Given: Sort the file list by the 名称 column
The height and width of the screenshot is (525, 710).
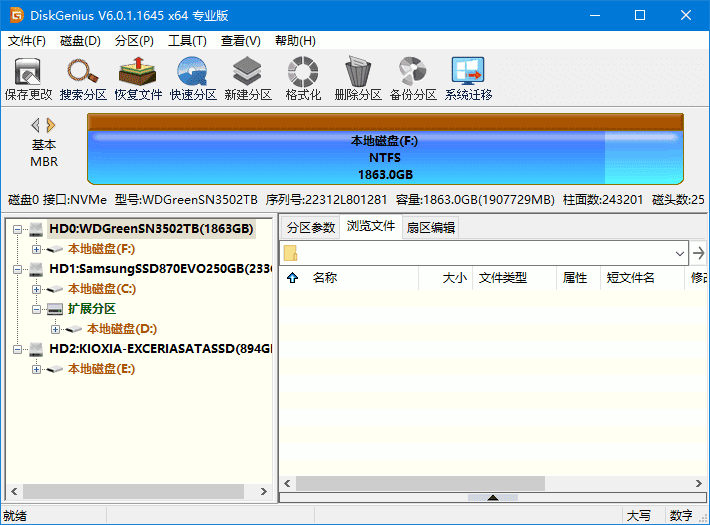Looking at the screenshot, I should coord(325,278).
